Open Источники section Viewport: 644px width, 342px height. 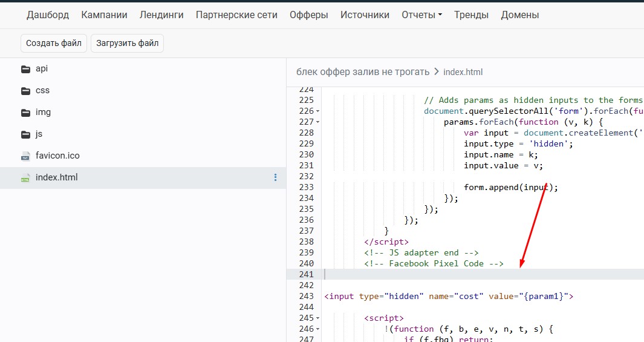tap(365, 15)
